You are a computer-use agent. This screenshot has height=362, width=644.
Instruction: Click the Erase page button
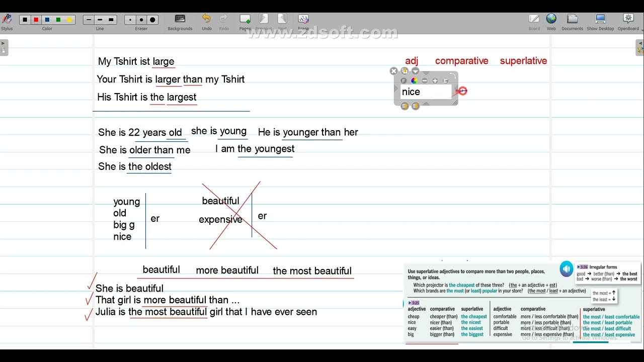click(303, 22)
